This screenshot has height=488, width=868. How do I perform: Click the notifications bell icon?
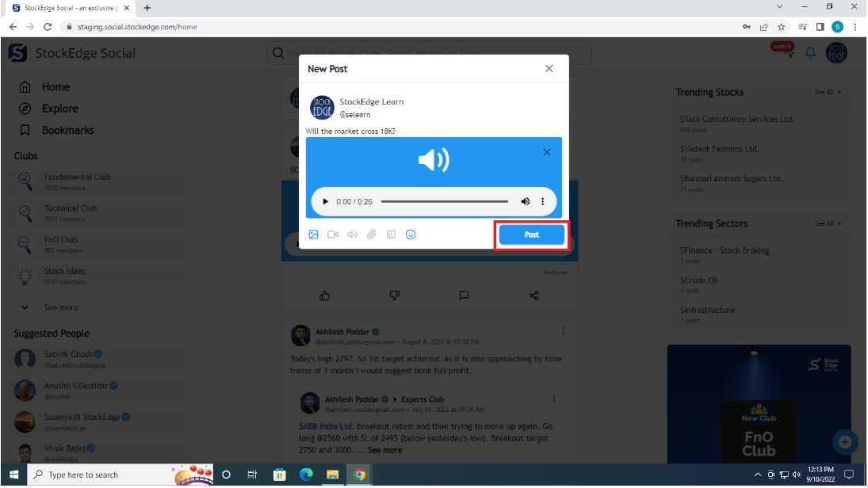(810, 53)
